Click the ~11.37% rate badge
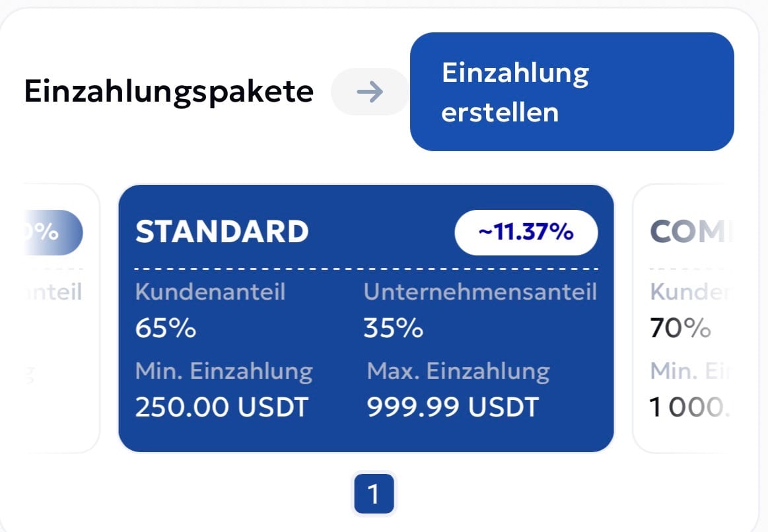 pos(526,232)
